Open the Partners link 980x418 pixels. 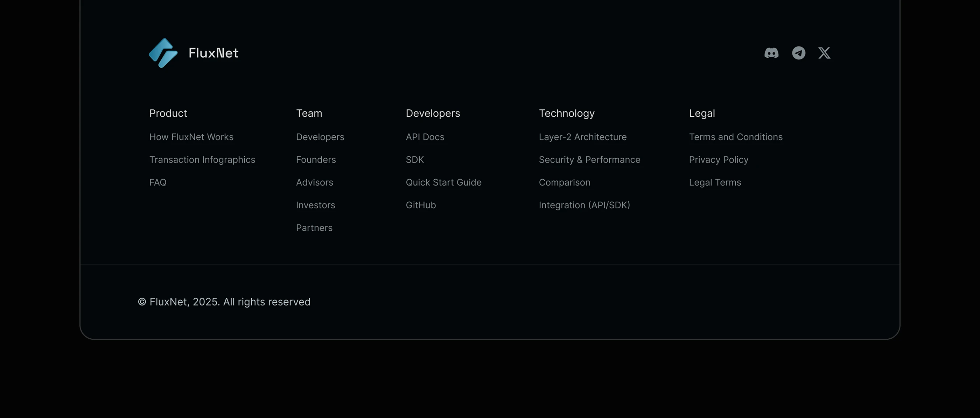(x=314, y=228)
